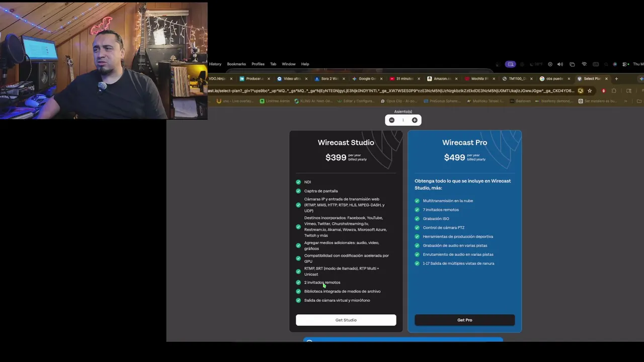Click the Grabación ISO checkmark icon
644x362 pixels.
[417, 219]
